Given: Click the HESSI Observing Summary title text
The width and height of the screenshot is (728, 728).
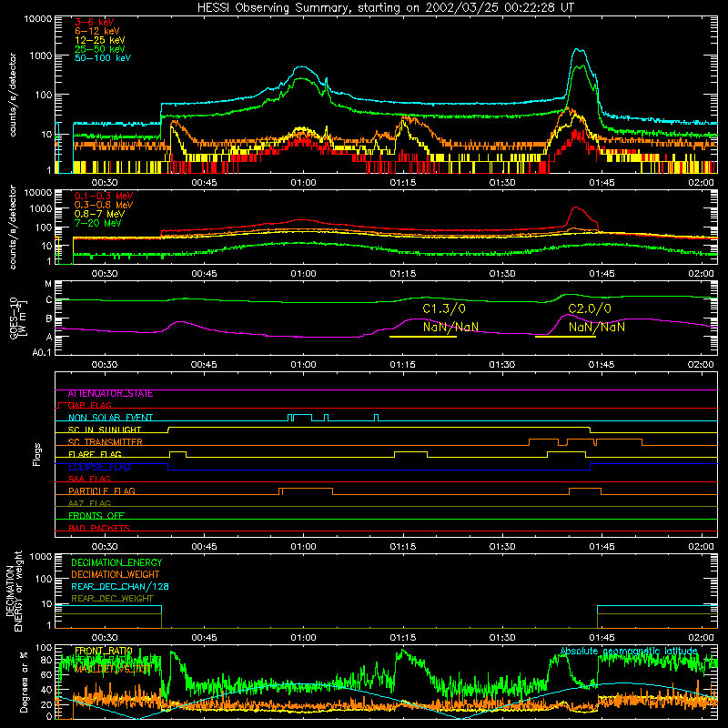Looking at the screenshot, I should tap(385, 8).
